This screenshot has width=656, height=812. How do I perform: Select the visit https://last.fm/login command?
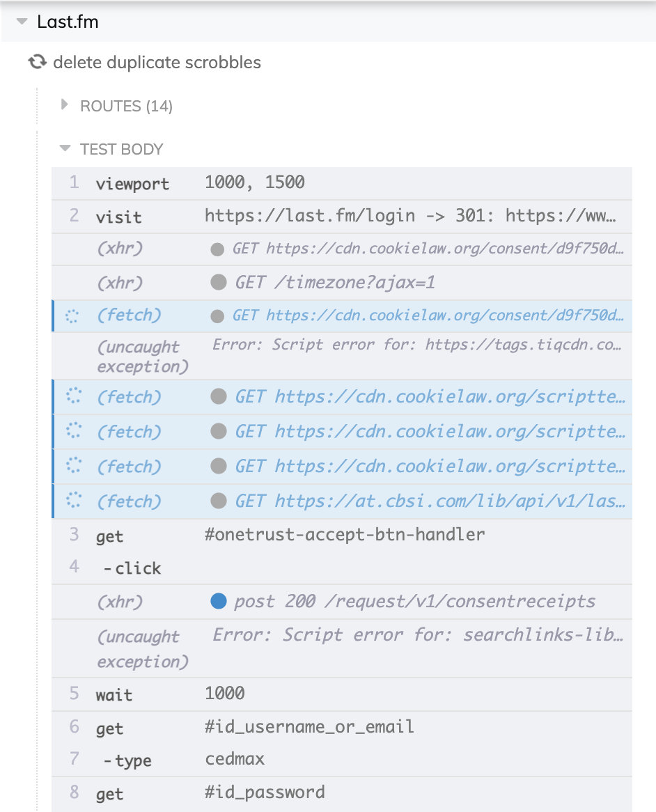[x=342, y=217]
